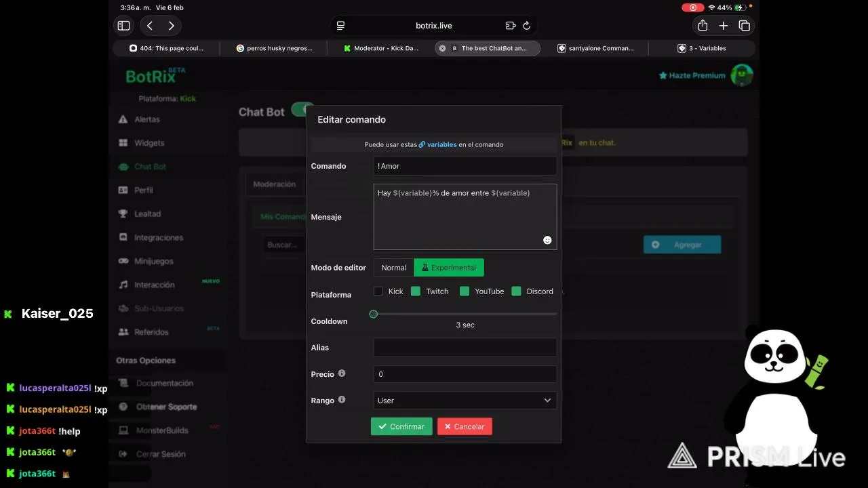Edit the Comando field '!Amor'

[x=465, y=166]
